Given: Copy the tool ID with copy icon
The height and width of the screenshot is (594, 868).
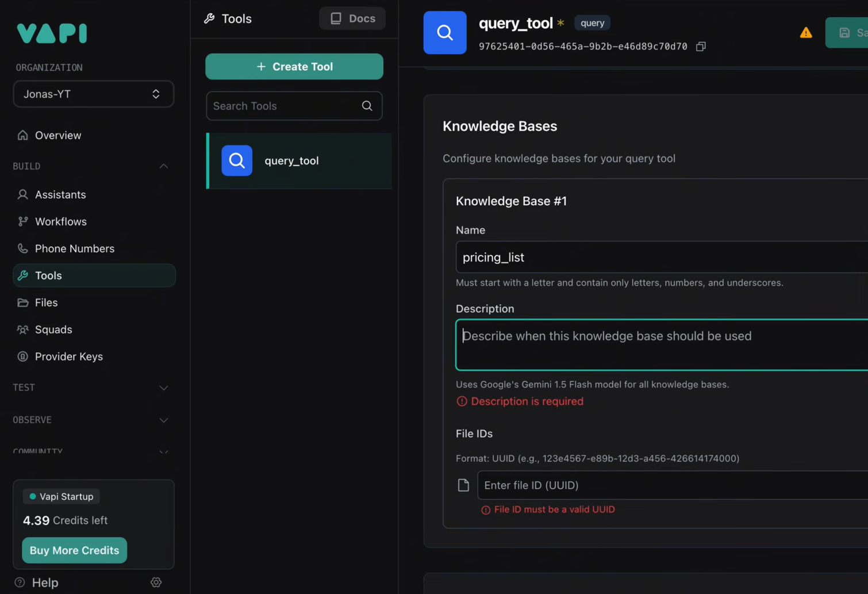Looking at the screenshot, I should click(701, 47).
